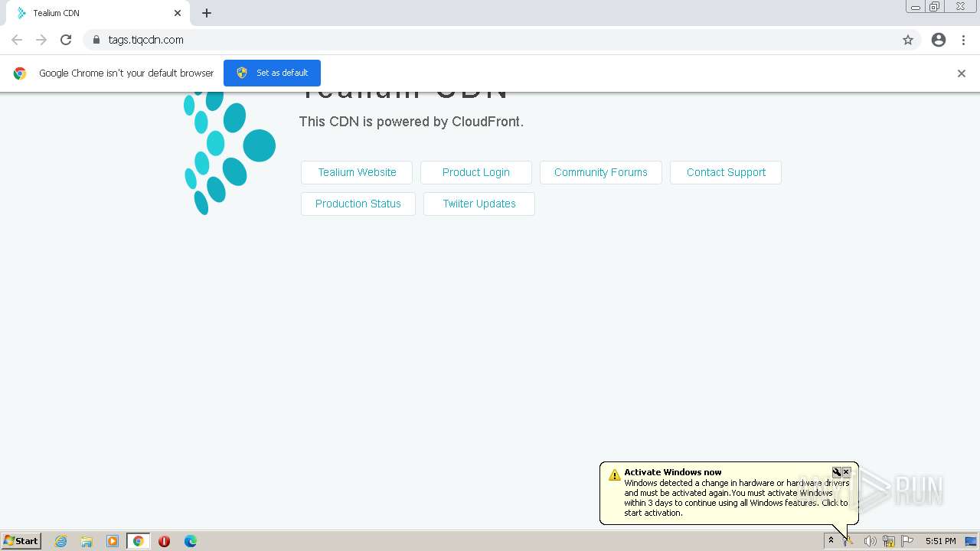Screen dimensions: 980x551
Task: Click the Show desktop button
Action: pos(972,541)
